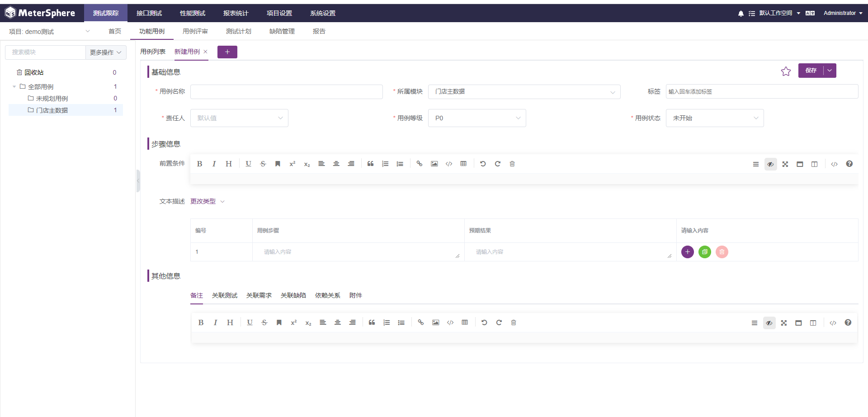This screenshot has width=868, height=417.
Task: Open the 责任人 dropdown
Action: (239, 118)
